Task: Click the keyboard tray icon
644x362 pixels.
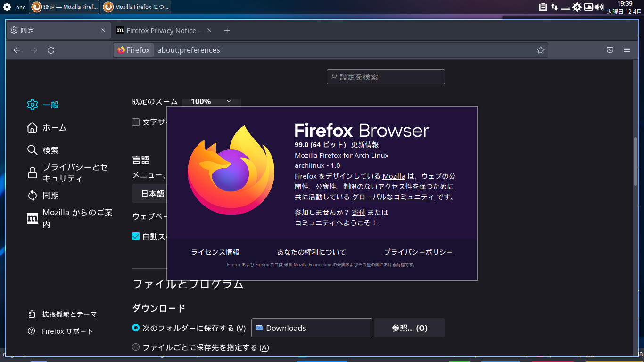Action: [x=566, y=8]
